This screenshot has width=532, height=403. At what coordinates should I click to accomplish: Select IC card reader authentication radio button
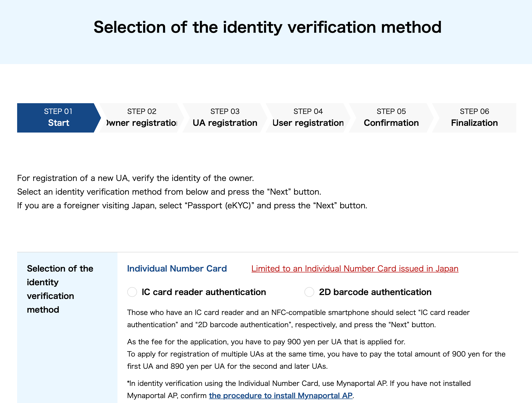[x=132, y=292]
